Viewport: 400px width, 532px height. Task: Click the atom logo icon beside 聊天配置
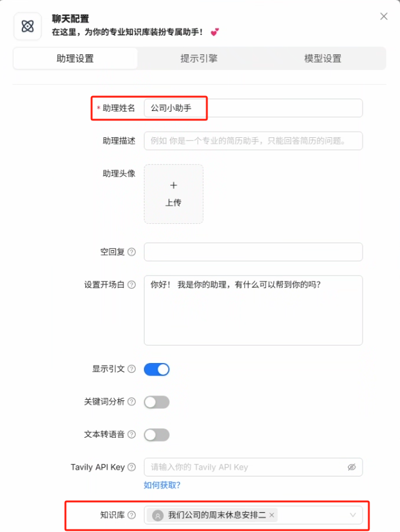(27, 26)
